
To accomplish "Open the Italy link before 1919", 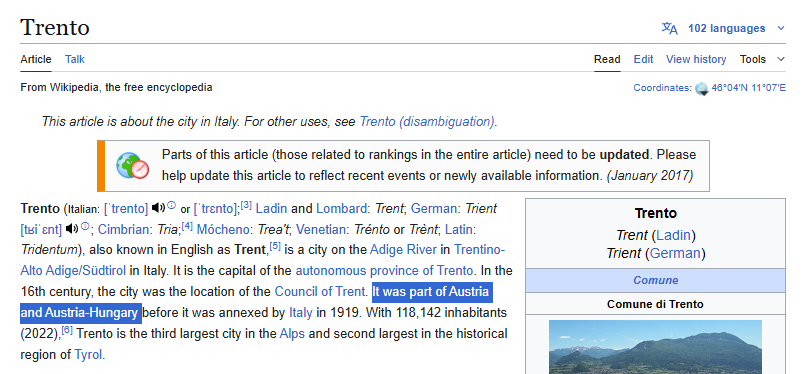I will pos(301,312).
